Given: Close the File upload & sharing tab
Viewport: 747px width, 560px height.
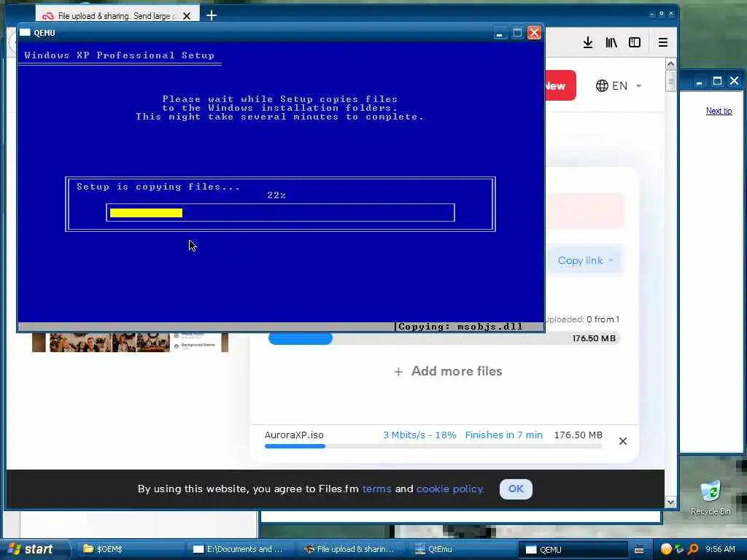Looking at the screenshot, I should [187, 16].
